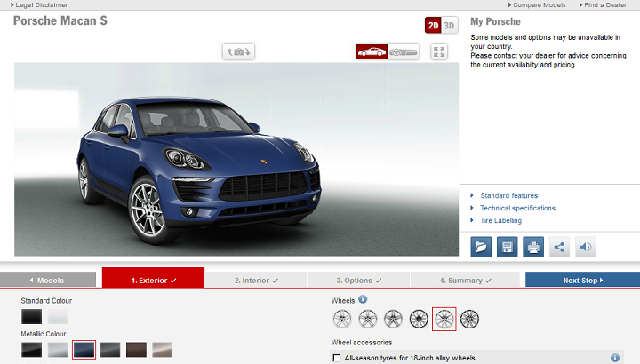Open the 4. Summary tab
Viewport: 640px width, 364px height.
[465, 280]
